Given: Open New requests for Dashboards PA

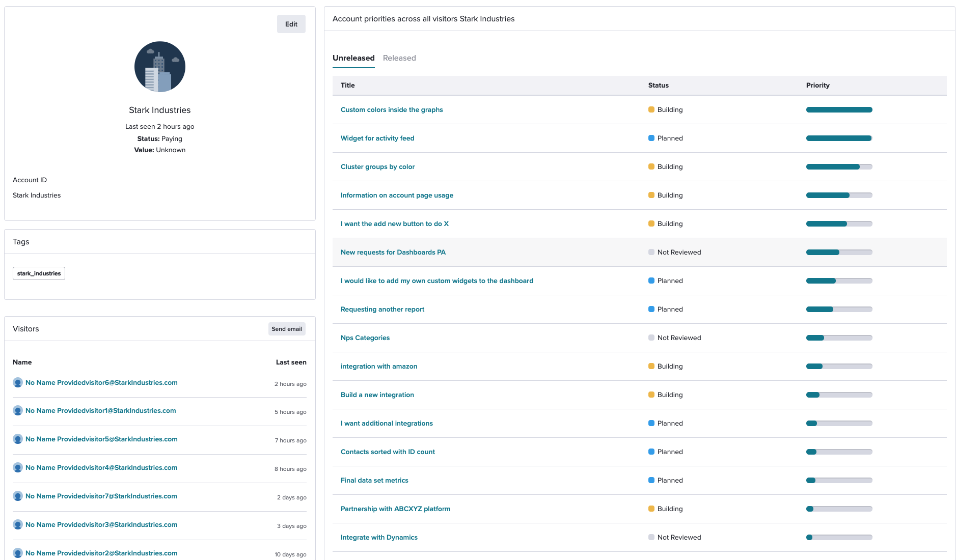Looking at the screenshot, I should pyautogui.click(x=393, y=252).
